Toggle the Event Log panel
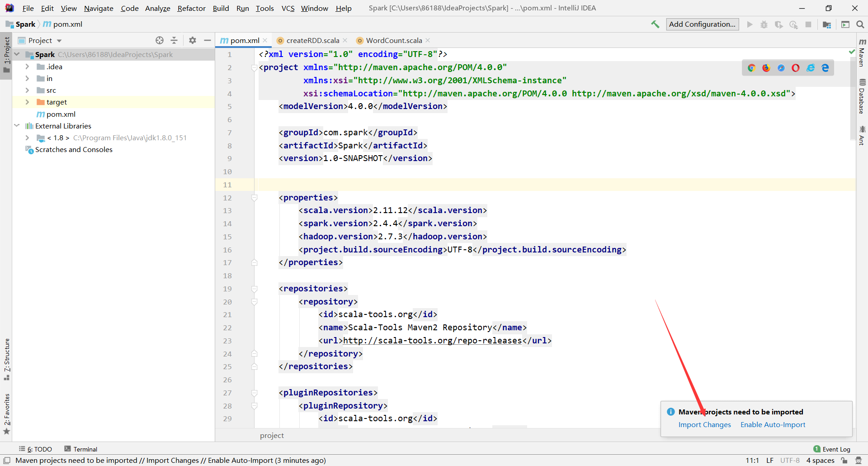This screenshot has width=868, height=466. 835,449
